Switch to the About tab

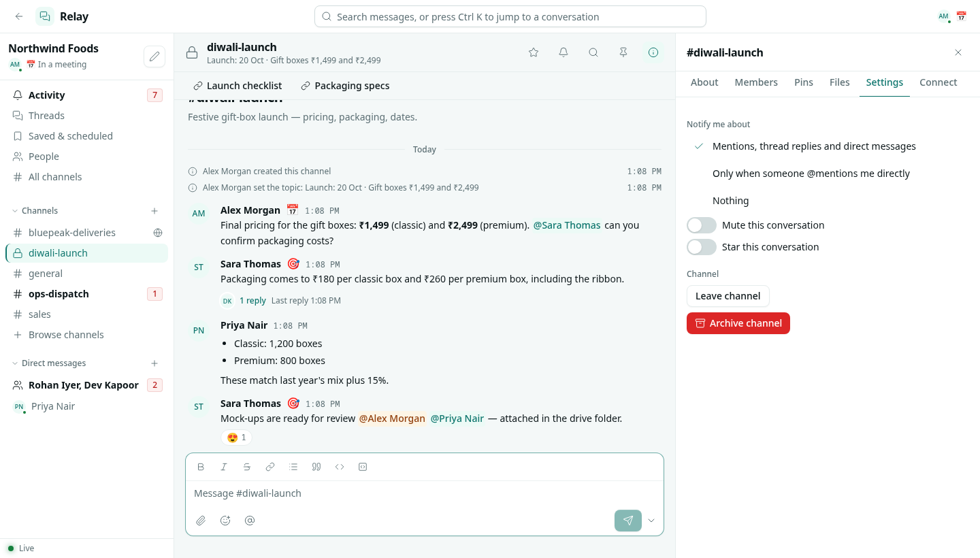point(704,82)
